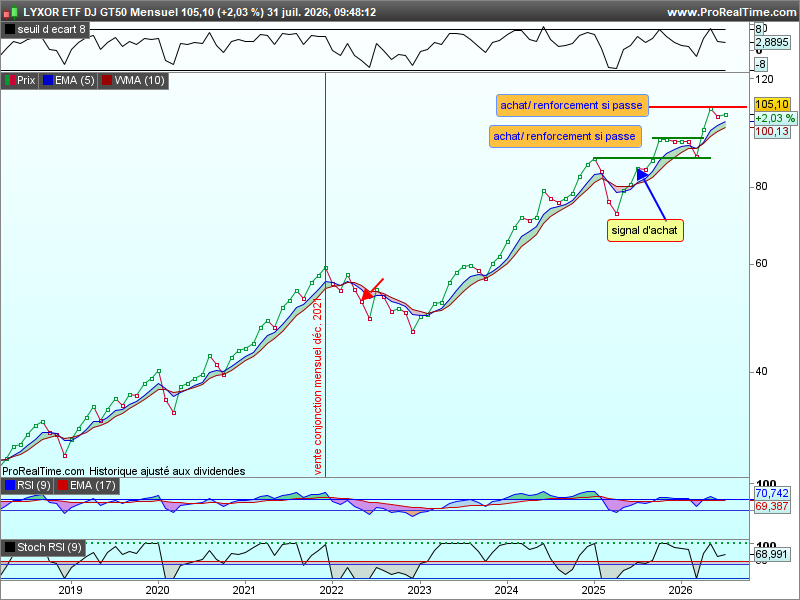800x600 pixels.
Task: Click the 'vente conjonction mensuel déc. 2021' vertical text
Action: (x=318, y=388)
